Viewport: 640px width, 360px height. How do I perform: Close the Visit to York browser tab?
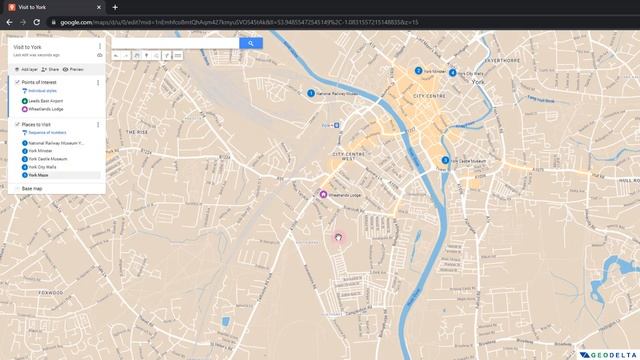pyautogui.click(x=99, y=7)
